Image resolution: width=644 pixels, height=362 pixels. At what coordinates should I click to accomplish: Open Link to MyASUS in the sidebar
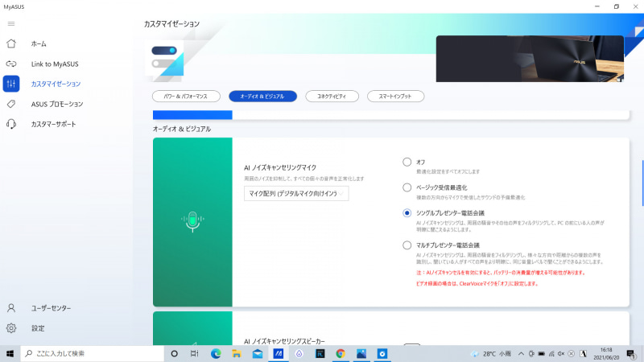pyautogui.click(x=55, y=64)
